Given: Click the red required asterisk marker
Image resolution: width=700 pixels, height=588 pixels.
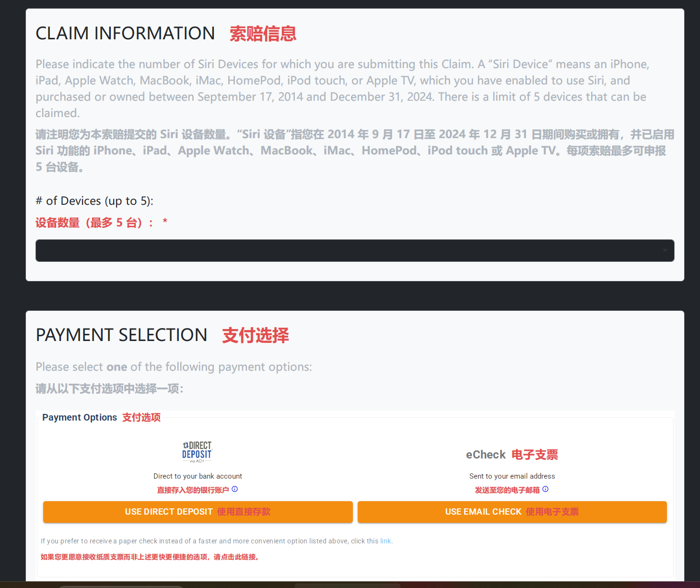Looking at the screenshot, I should coord(165,222).
